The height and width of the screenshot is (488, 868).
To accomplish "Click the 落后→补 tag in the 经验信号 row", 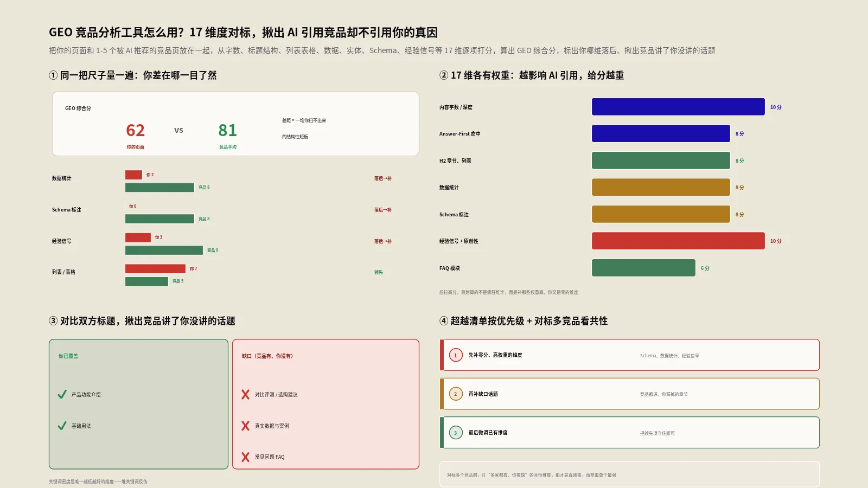I will point(382,241).
